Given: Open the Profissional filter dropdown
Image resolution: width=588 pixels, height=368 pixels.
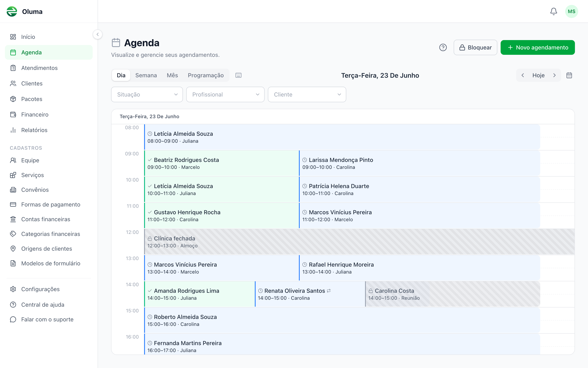Looking at the screenshot, I should (x=225, y=94).
